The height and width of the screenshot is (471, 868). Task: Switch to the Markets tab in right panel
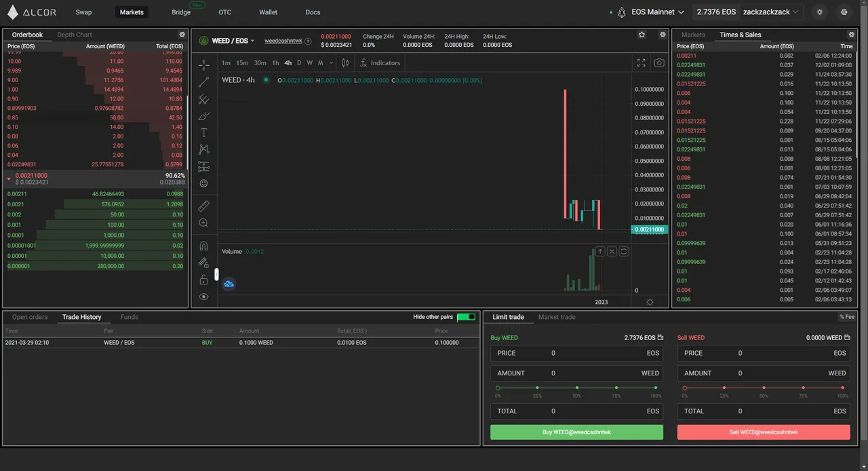(693, 35)
